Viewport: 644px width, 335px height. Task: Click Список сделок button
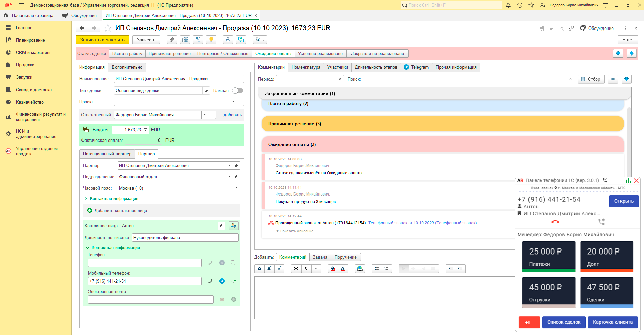pos(564,322)
